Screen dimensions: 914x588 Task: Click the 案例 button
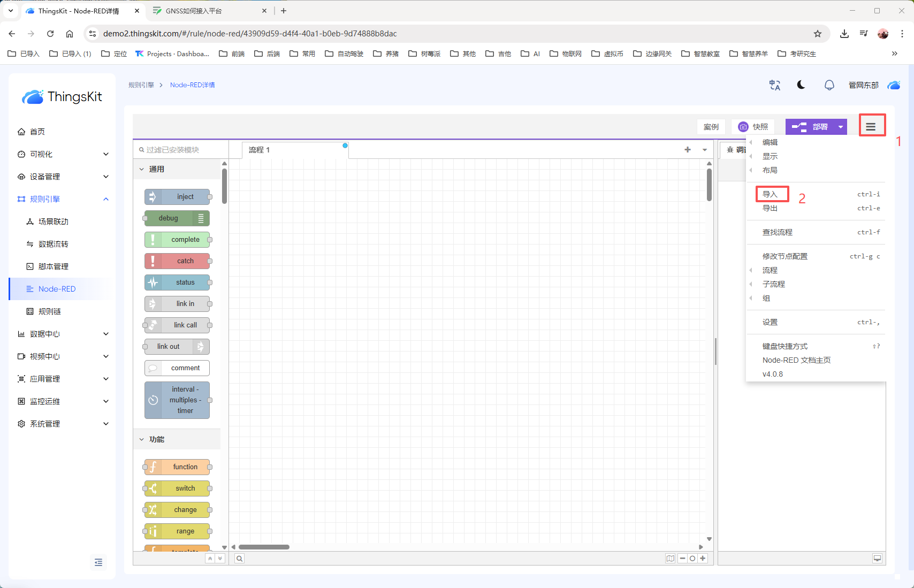click(x=711, y=127)
